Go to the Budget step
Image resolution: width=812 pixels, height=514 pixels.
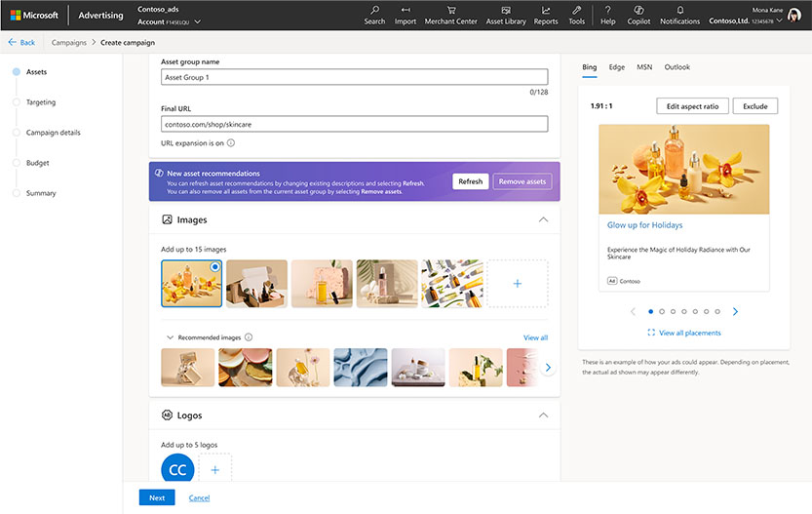point(37,163)
